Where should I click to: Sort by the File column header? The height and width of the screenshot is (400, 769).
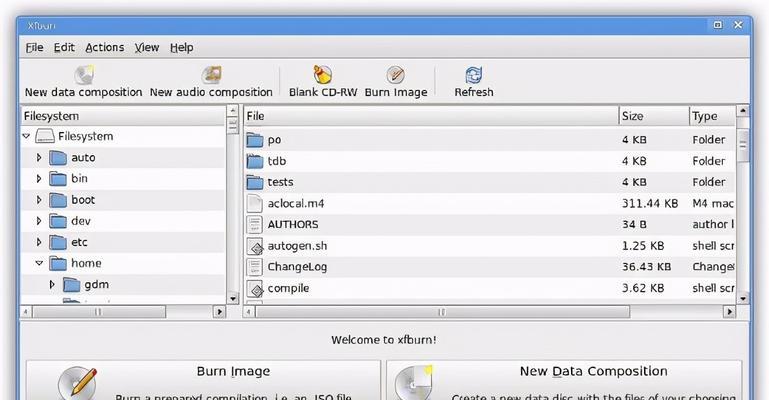(431, 116)
